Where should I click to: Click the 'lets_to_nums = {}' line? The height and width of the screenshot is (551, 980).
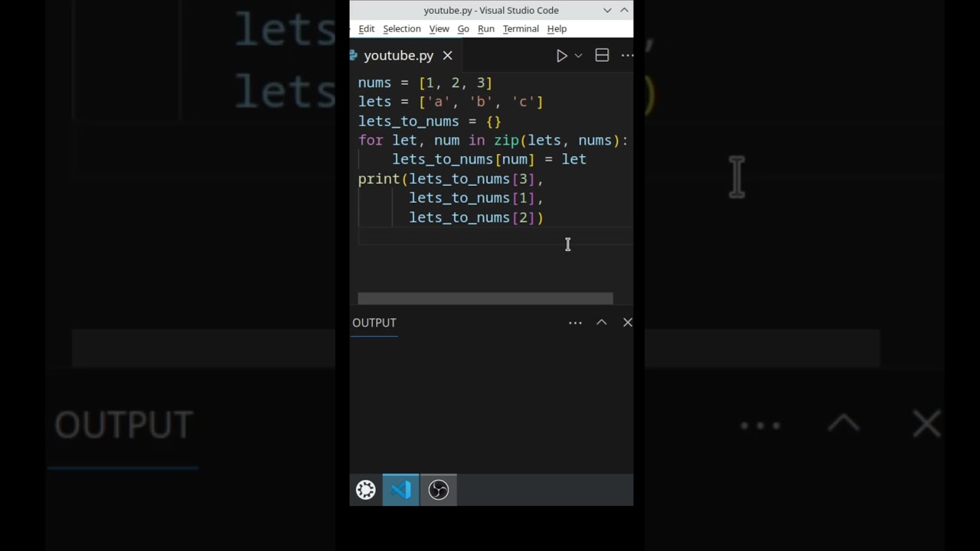(430, 121)
